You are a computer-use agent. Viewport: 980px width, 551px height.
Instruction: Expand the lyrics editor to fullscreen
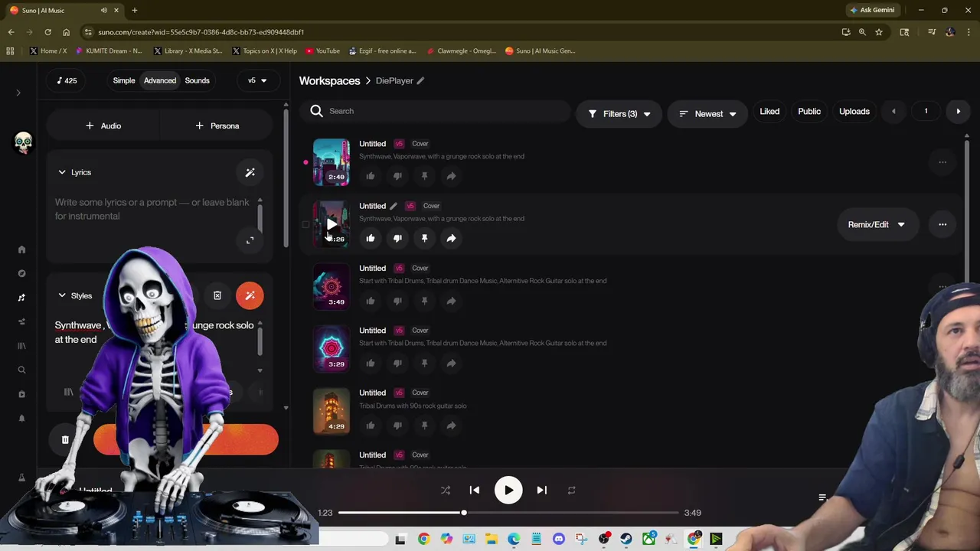point(250,240)
